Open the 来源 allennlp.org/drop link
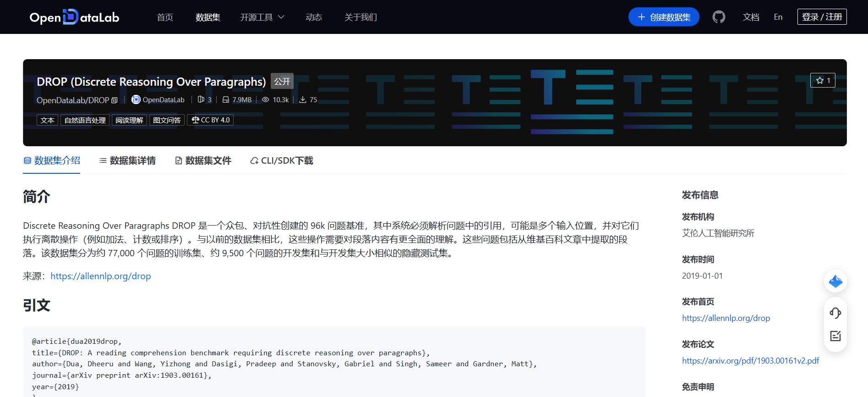This screenshot has height=397, width=868. (x=101, y=276)
